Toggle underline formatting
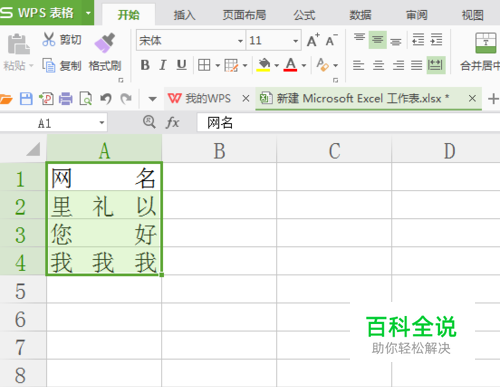This screenshot has height=387, width=500. pos(181,65)
